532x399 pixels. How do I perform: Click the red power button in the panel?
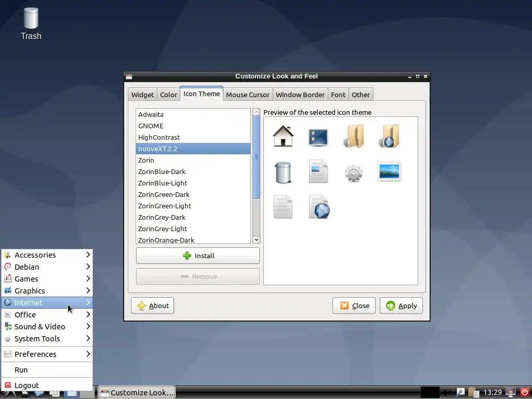525,392
